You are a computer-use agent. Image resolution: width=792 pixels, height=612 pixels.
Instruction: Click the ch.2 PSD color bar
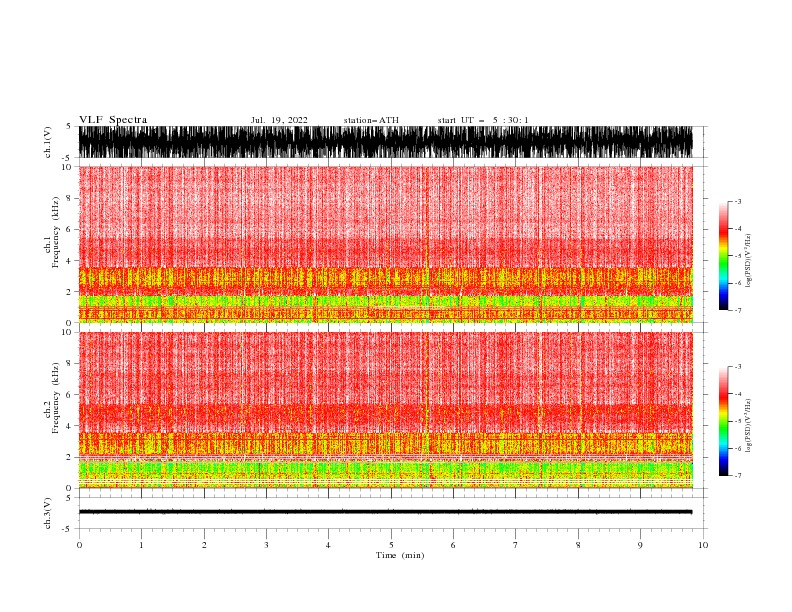pyautogui.click(x=723, y=421)
